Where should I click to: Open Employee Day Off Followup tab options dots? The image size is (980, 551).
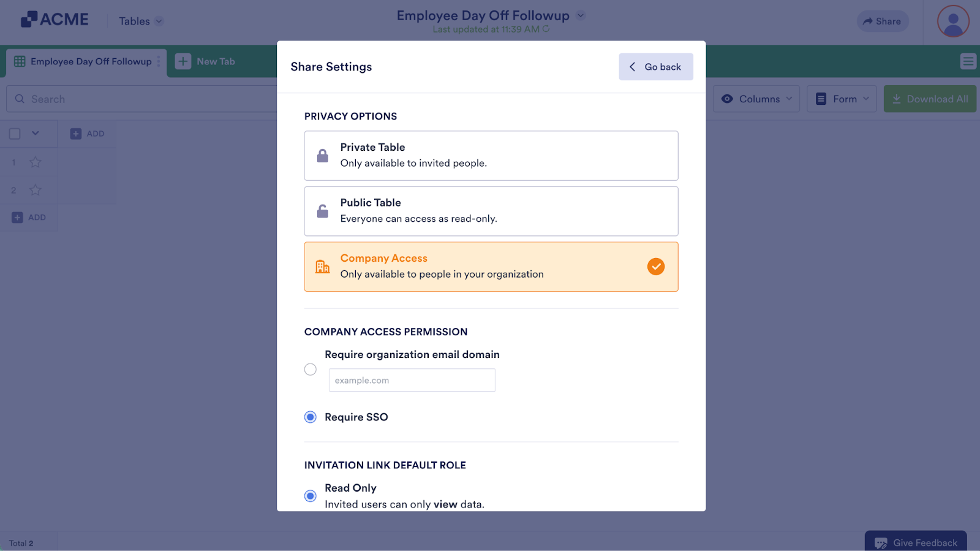(x=159, y=61)
